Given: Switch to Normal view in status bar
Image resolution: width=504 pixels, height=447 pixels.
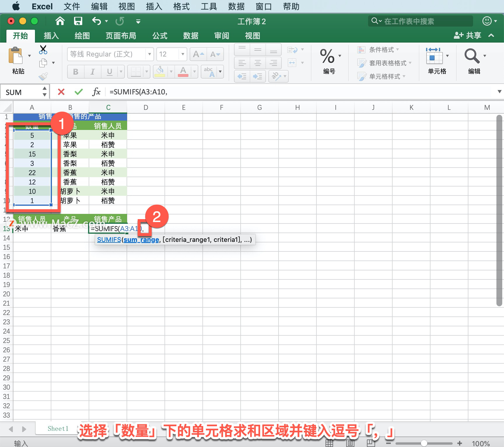Looking at the screenshot, I should [329, 443].
